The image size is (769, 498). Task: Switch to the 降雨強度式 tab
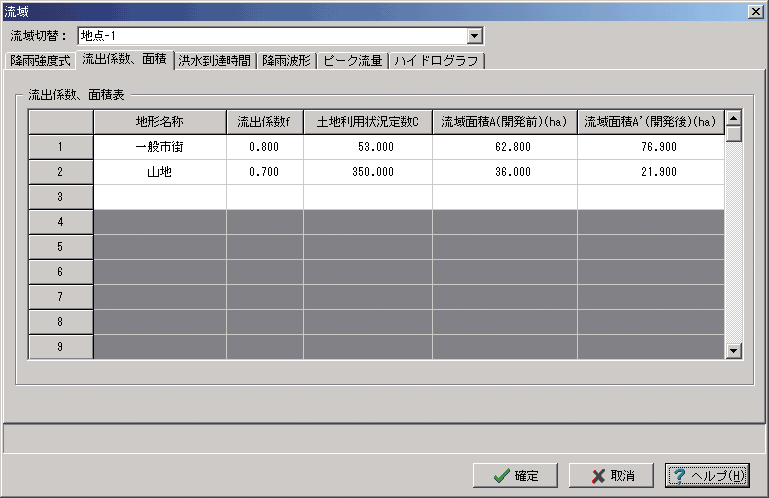40,61
